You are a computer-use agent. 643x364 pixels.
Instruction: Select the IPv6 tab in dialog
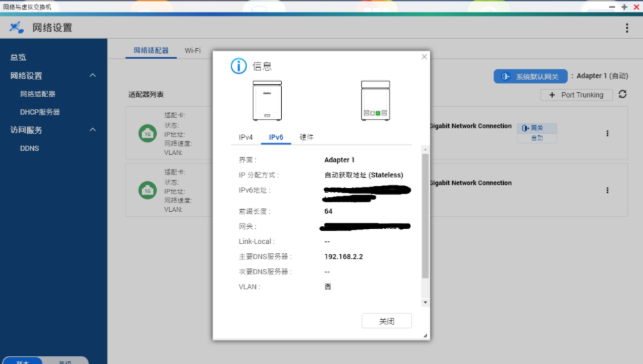(276, 137)
